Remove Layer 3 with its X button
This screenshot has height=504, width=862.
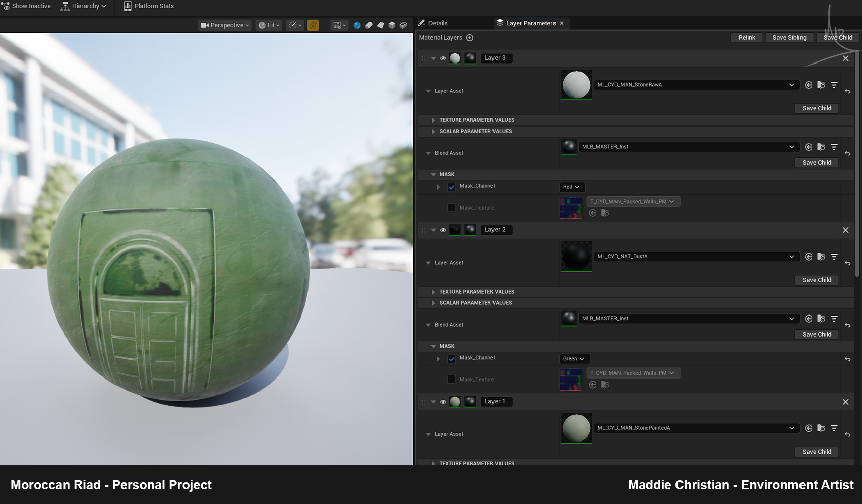pos(846,58)
